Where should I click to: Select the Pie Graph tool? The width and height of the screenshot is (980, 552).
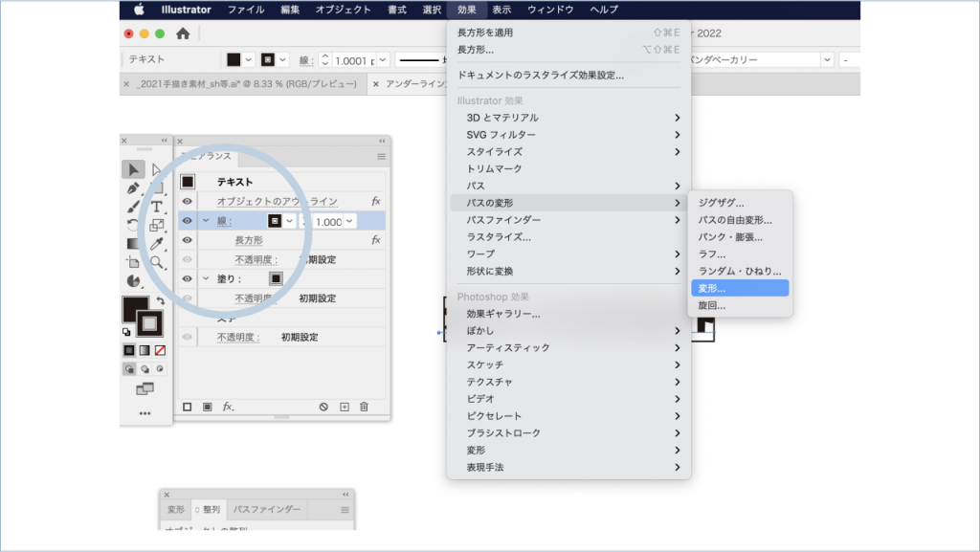133,281
